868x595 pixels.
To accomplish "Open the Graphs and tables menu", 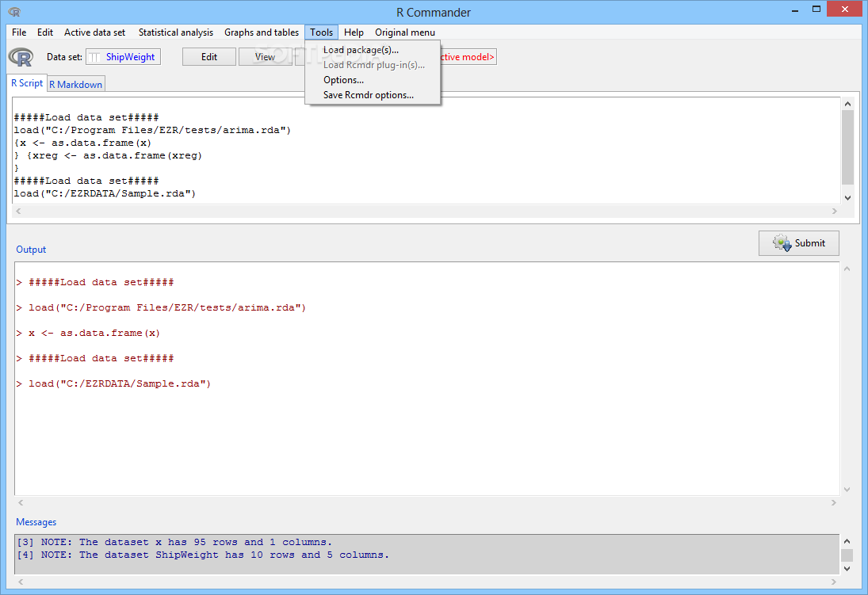I will [262, 32].
